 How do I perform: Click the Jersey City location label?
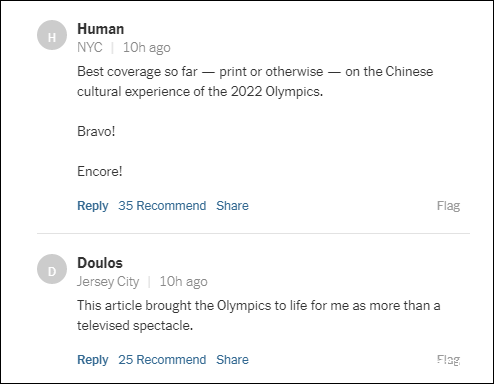pyautogui.click(x=108, y=282)
